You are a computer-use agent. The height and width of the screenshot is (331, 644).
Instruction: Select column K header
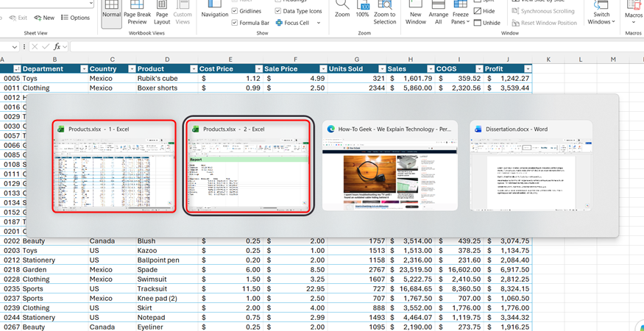(x=548, y=60)
